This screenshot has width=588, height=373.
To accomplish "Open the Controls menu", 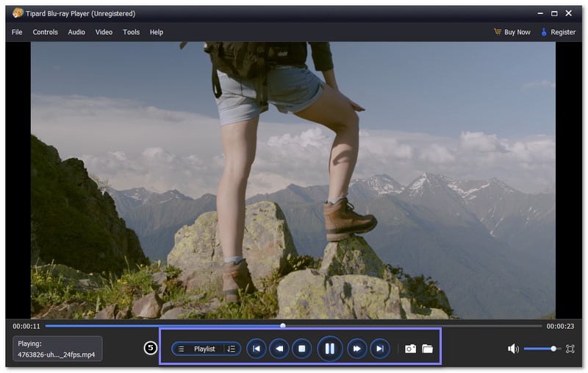I will 45,32.
